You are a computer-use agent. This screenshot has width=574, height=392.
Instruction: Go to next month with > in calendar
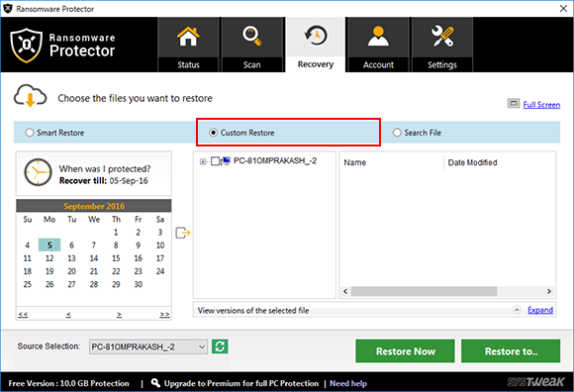tap(119, 314)
